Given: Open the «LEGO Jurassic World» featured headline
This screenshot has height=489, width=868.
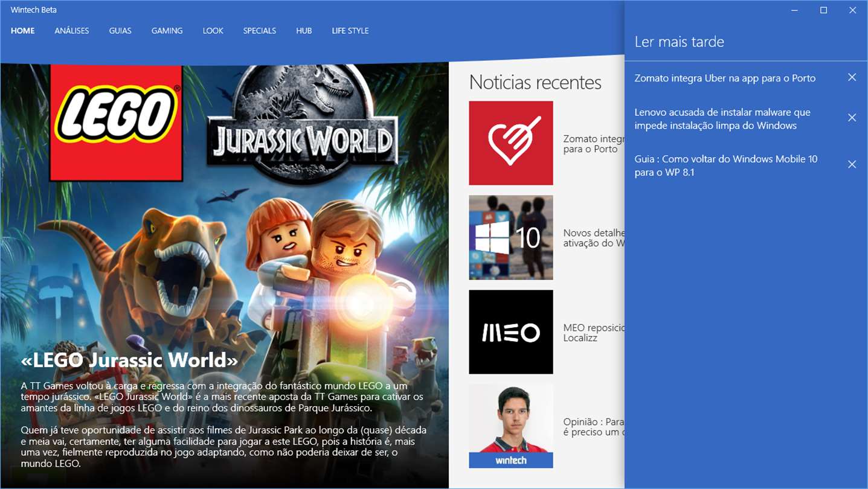Looking at the screenshot, I should pos(129,360).
